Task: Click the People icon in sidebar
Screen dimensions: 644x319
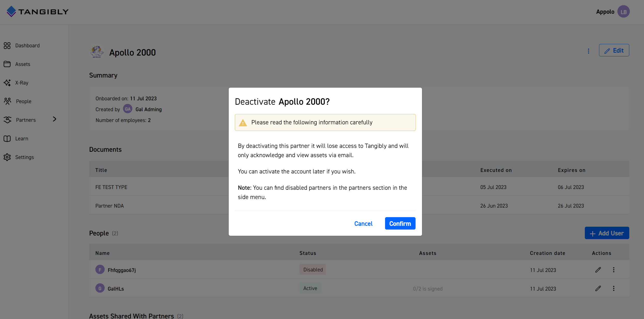Action: click(x=7, y=101)
